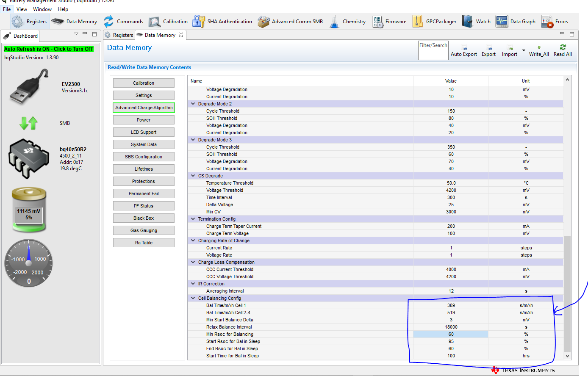Select the Protections button
Image resolution: width=588 pixels, height=376 pixels.
click(x=144, y=182)
